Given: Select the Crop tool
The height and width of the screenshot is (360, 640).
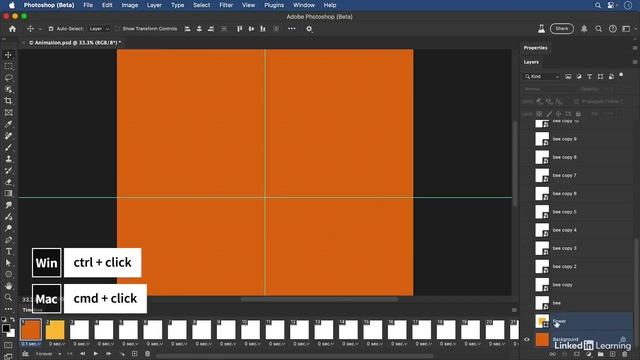Looking at the screenshot, I should click(x=9, y=101).
